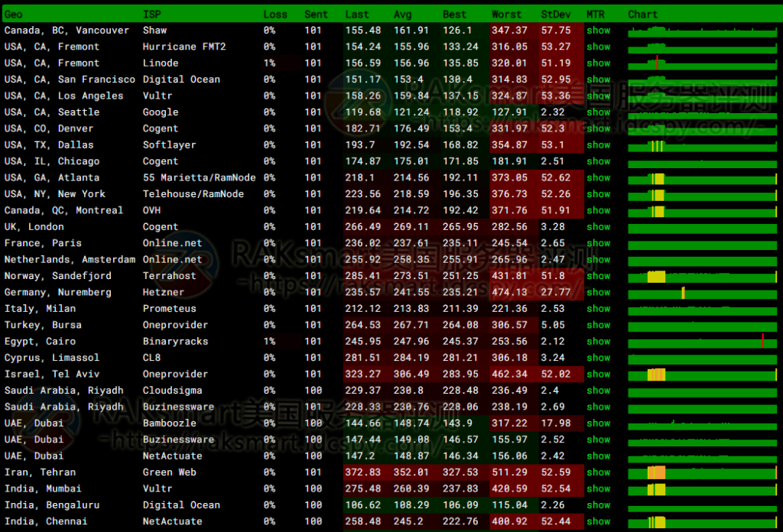Click the Last column header
Screen dimensions: 783x532
(x=357, y=15)
